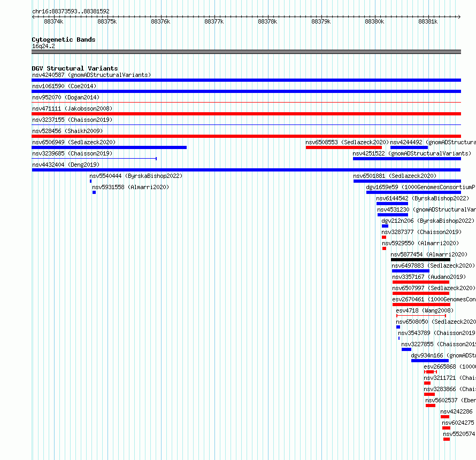Click esv2670461 1000Genomes label
476x460 pixels.
point(434,299)
